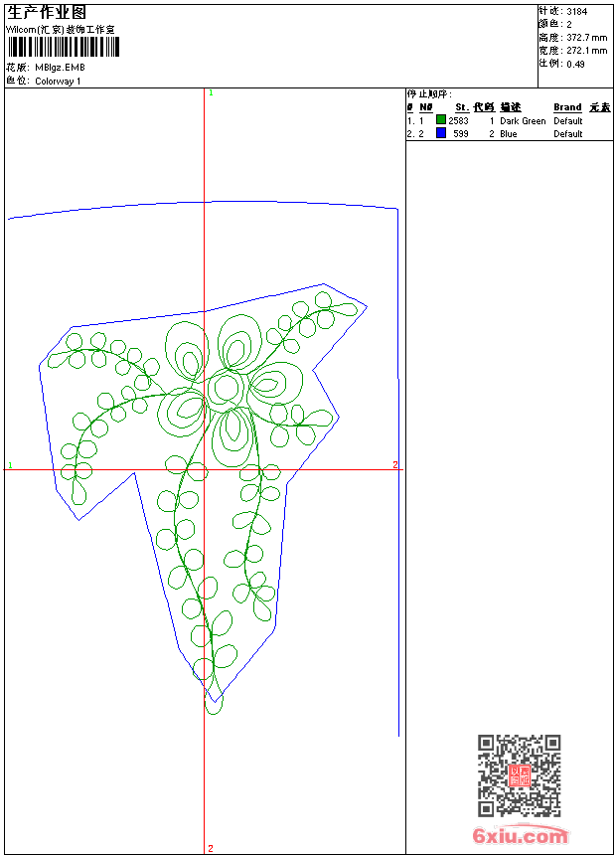
Task: Click 'Default' brand in the Blue row
Action: 568,134
